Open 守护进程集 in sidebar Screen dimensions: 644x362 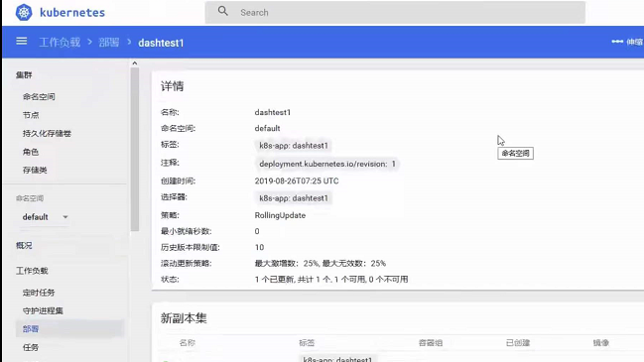tap(43, 311)
